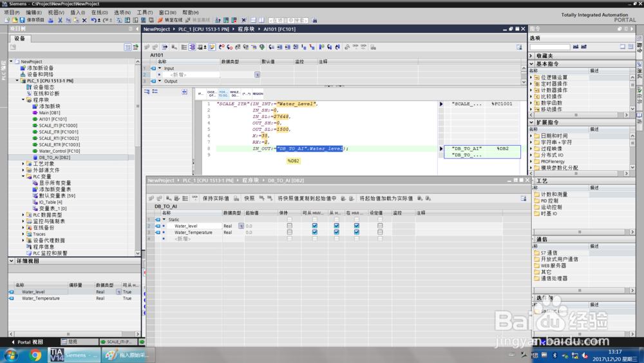Toggle HMI accessible checkbox for Water_level
The height and width of the screenshot is (363, 644).
(315, 226)
